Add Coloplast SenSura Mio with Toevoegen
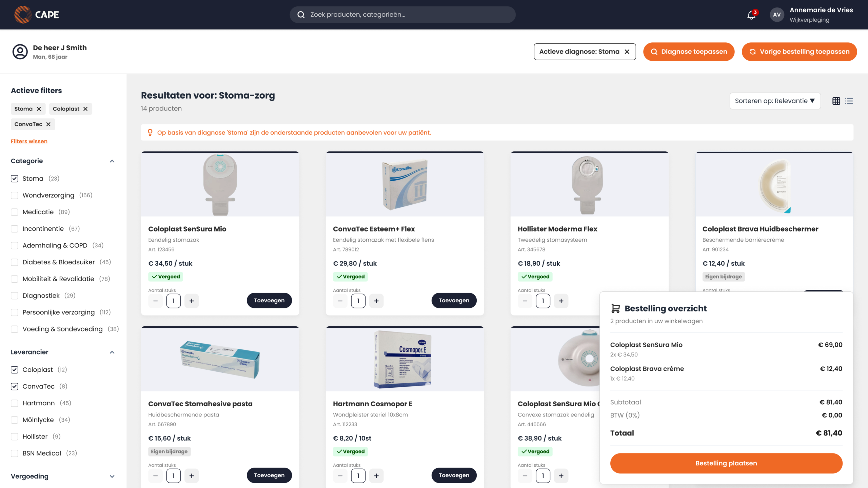The image size is (868, 488). 269,301
